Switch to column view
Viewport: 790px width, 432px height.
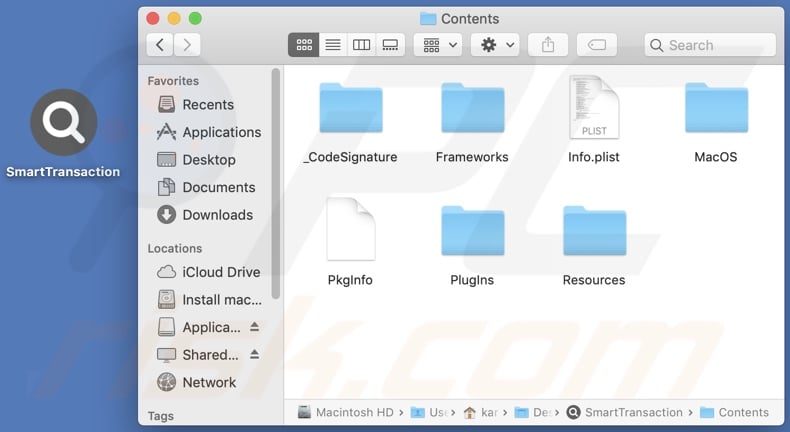(361, 45)
